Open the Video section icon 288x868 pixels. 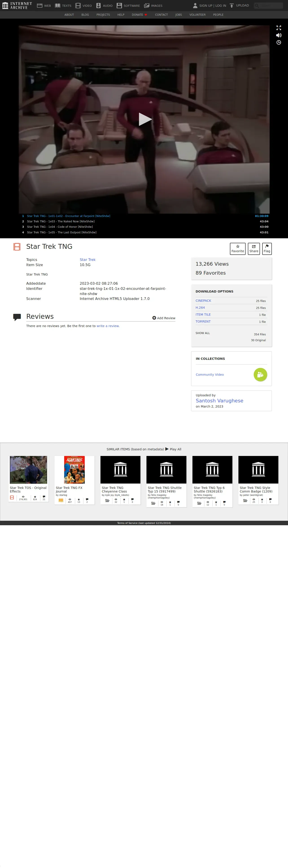[x=78, y=5]
